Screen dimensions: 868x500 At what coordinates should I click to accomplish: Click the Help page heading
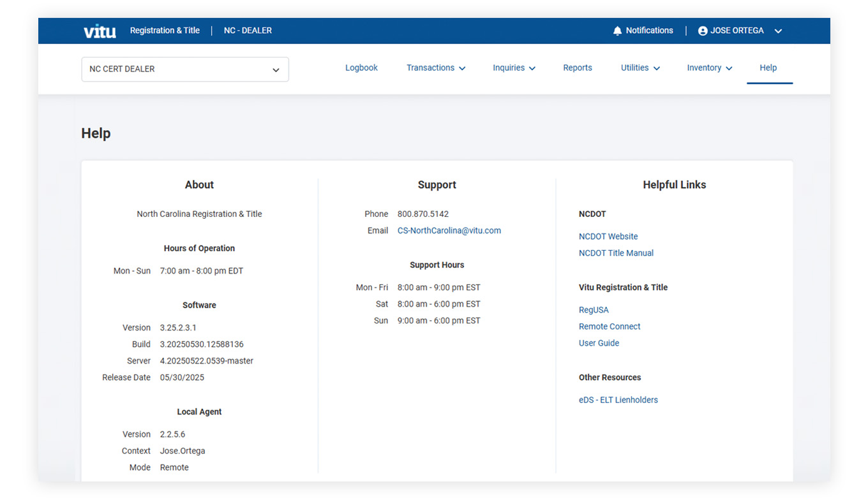[96, 133]
